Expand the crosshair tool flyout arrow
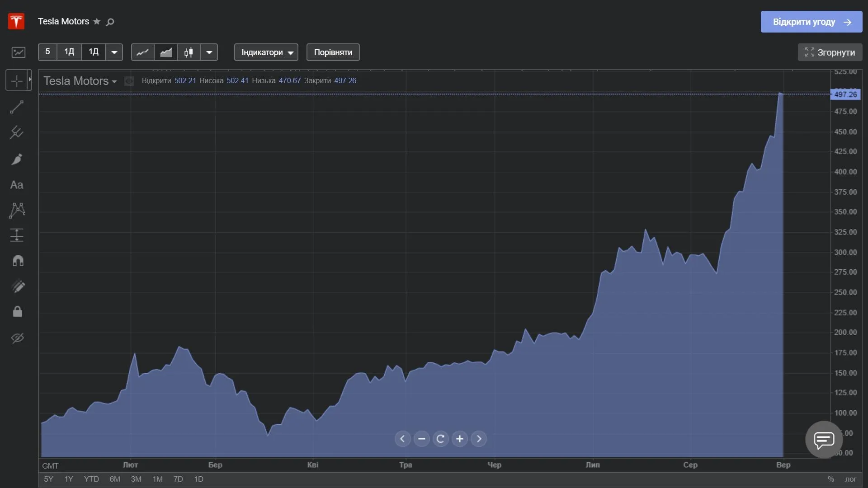This screenshot has height=488, width=868. coord(30,80)
